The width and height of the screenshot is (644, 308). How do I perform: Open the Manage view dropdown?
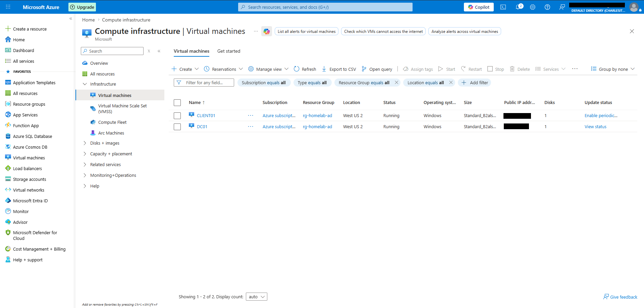(x=268, y=69)
